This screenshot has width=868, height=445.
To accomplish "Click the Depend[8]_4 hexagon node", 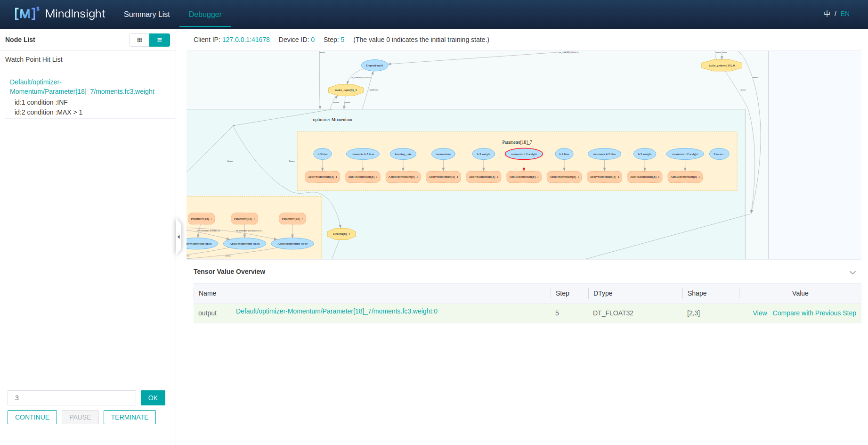I will [x=341, y=234].
